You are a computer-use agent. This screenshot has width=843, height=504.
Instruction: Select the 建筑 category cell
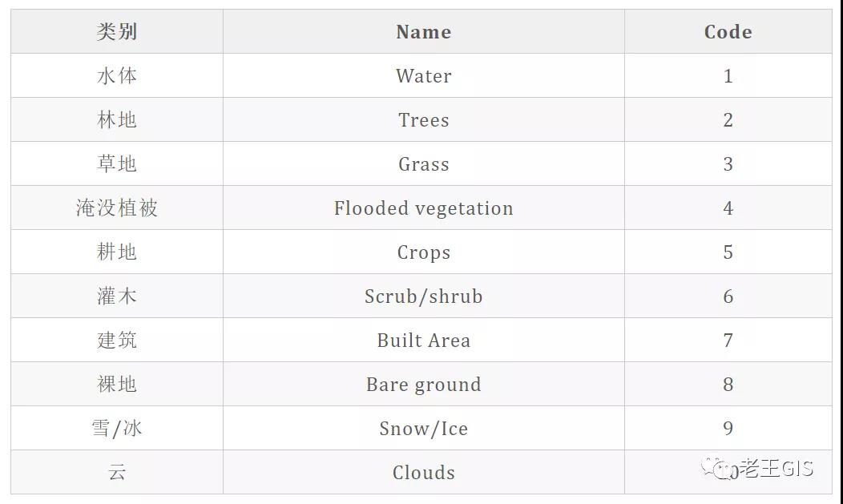pos(117,341)
